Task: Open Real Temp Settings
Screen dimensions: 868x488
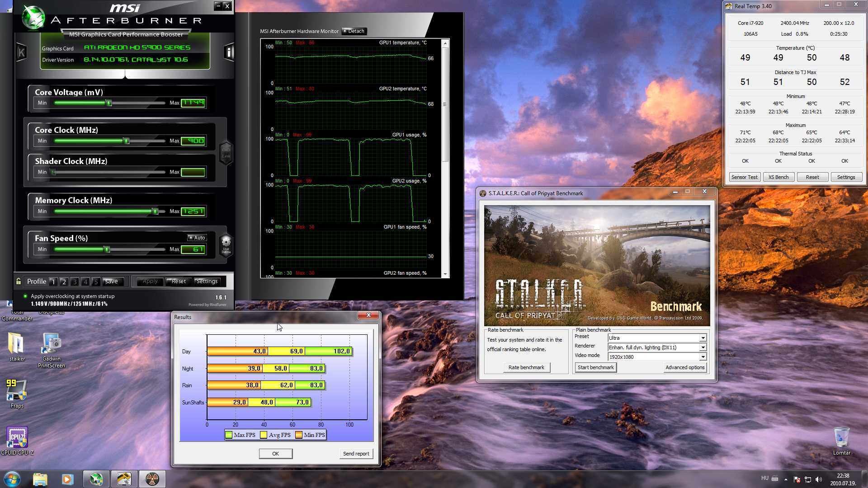Action: coord(846,177)
